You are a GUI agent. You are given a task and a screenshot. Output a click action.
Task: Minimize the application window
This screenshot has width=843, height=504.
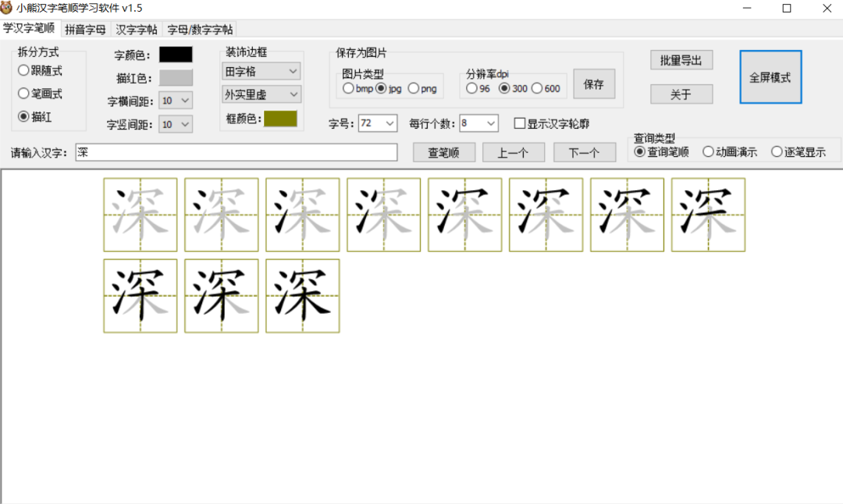point(747,8)
